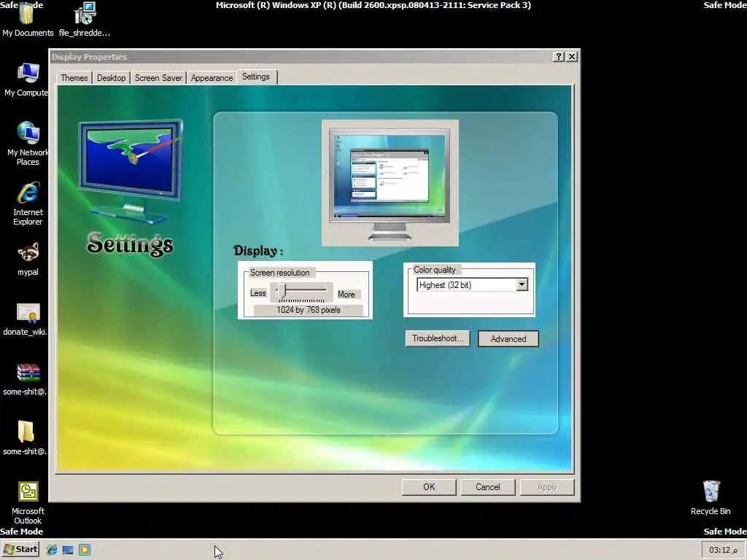
Task: Click Show Desktop in Quick Launch
Action: (68, 550)
